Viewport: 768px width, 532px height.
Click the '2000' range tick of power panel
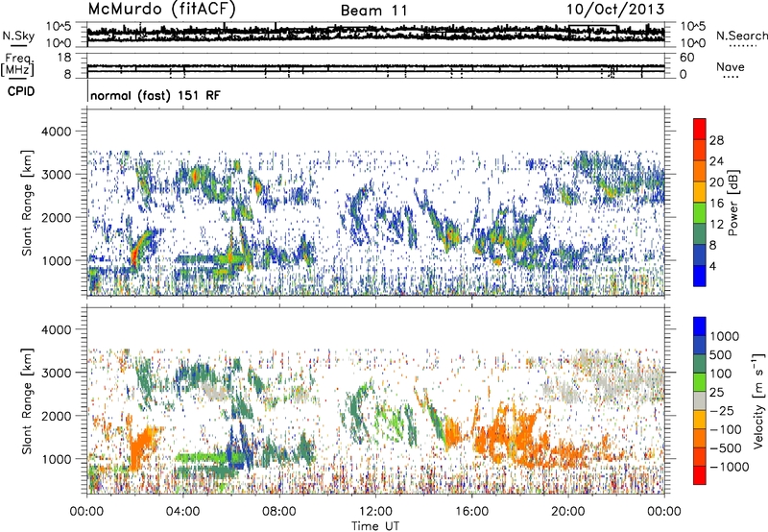(x=59, y=217)
